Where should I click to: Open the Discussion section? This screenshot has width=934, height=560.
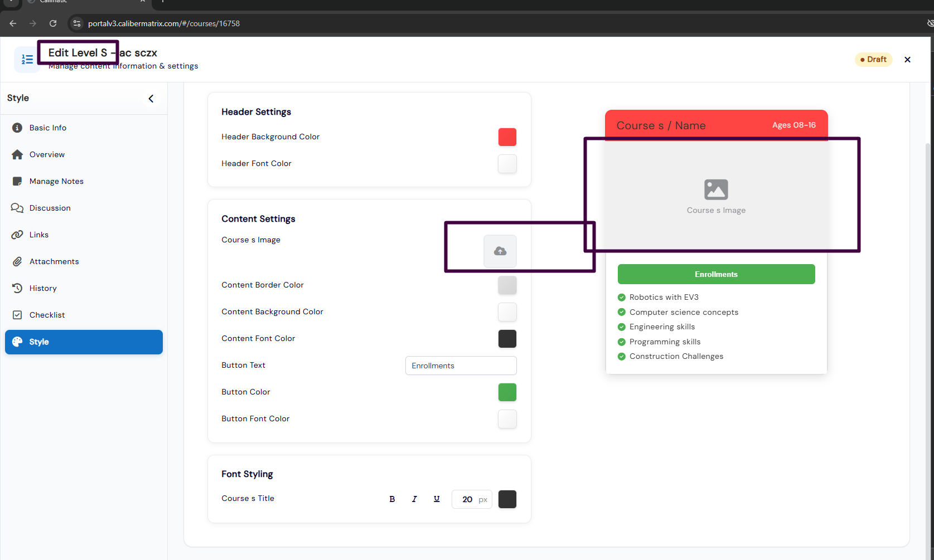pyautogui.click(x=84, y=208)
